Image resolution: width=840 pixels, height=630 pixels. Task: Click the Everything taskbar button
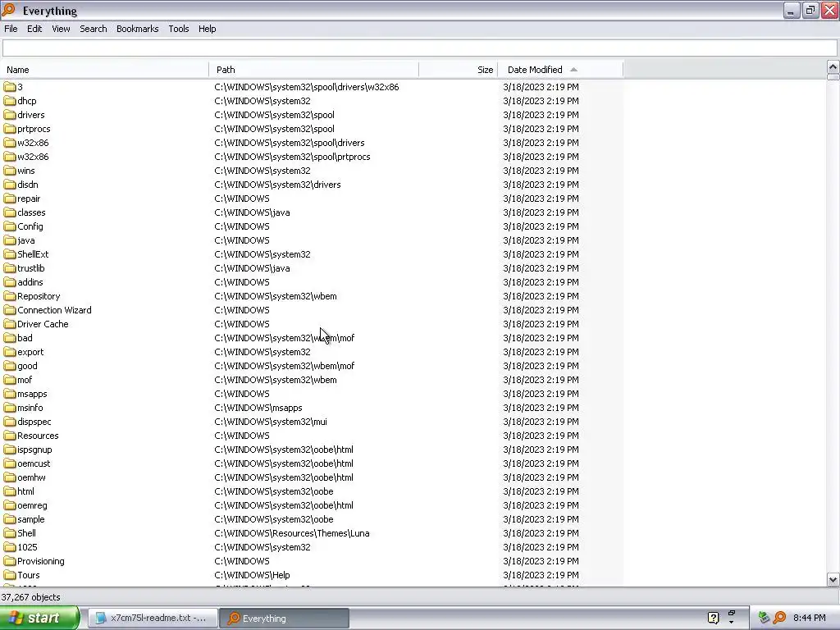click(x=284, y=618)
